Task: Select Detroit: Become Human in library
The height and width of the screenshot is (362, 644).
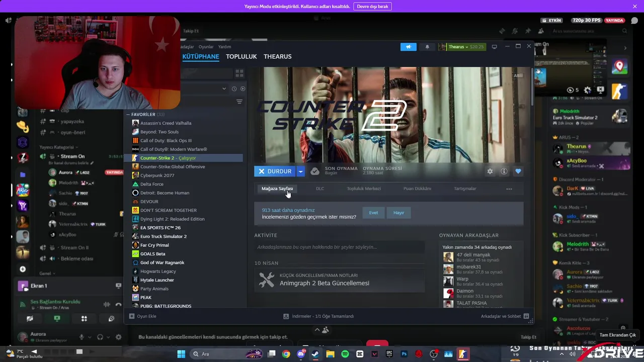Action: tap(184, 193)
